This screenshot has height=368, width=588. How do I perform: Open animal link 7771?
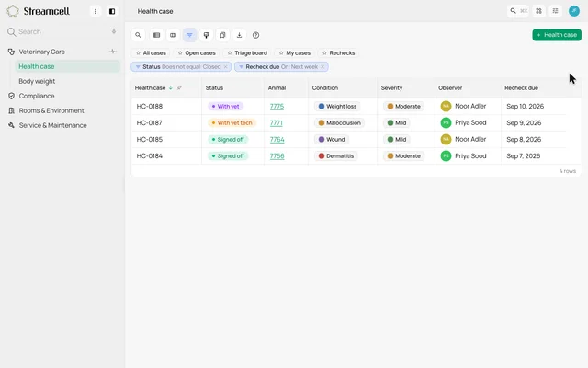(276, 122)
